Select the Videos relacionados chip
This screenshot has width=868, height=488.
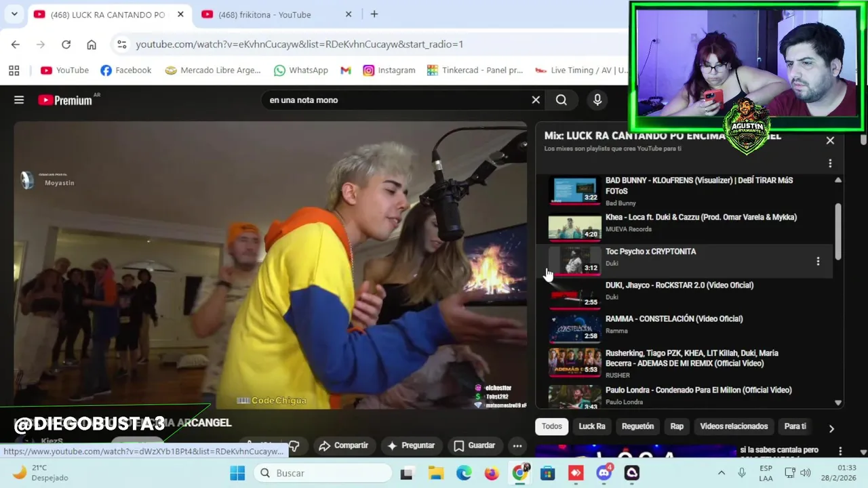734,426
